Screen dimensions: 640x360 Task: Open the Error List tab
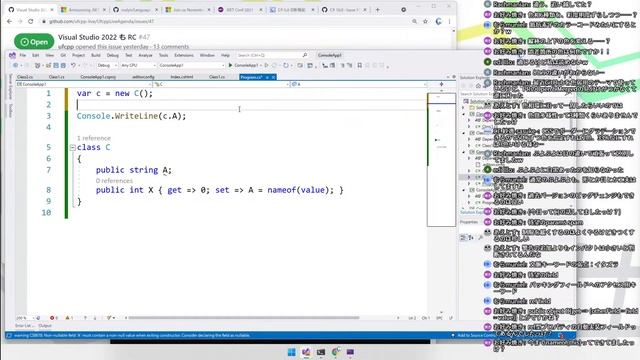24,326
